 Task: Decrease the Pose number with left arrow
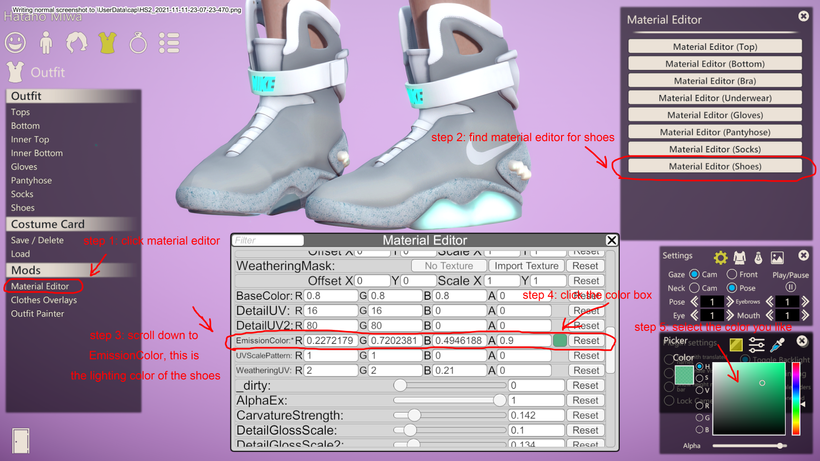point(694,302)
